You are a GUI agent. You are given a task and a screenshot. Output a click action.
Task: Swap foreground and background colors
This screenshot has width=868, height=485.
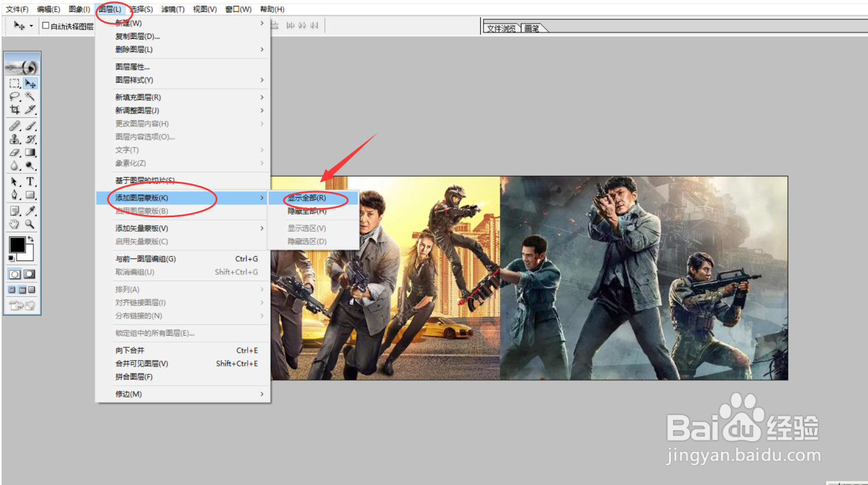pos(31,239)
